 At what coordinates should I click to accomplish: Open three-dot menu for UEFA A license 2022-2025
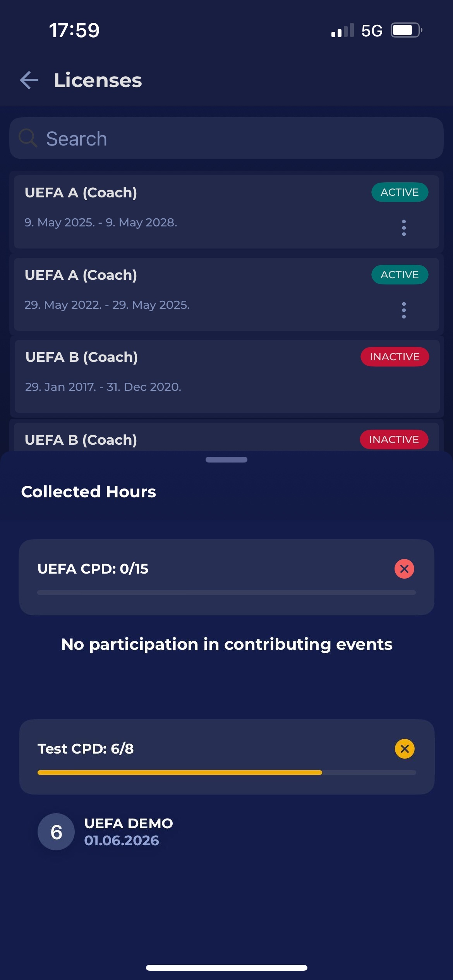pos(404,310)
